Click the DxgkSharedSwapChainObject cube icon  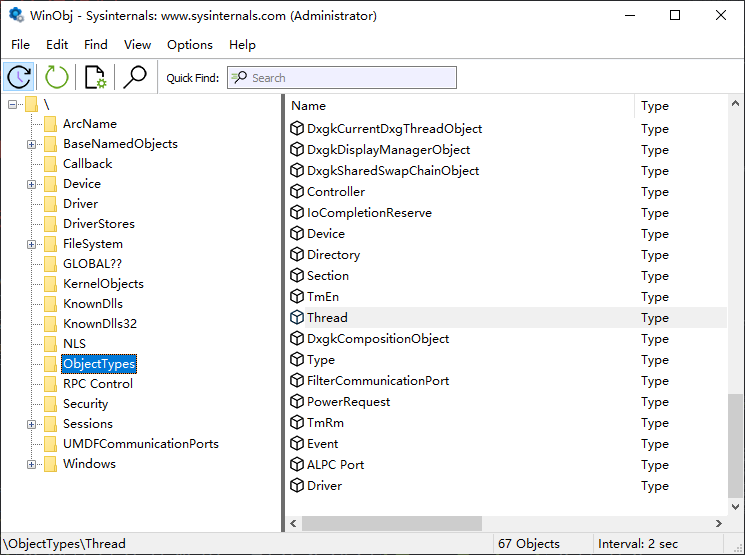click(297, 170)
